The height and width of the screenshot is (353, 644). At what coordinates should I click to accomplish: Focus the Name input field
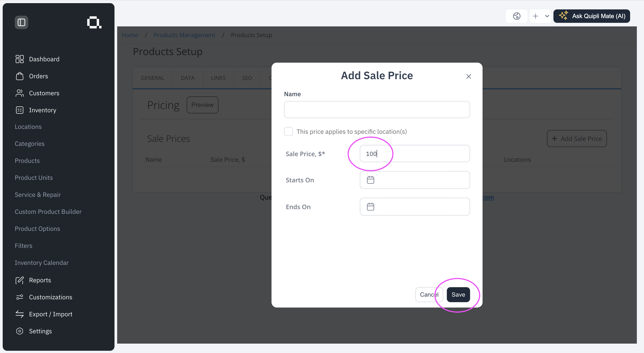point(377,110)
